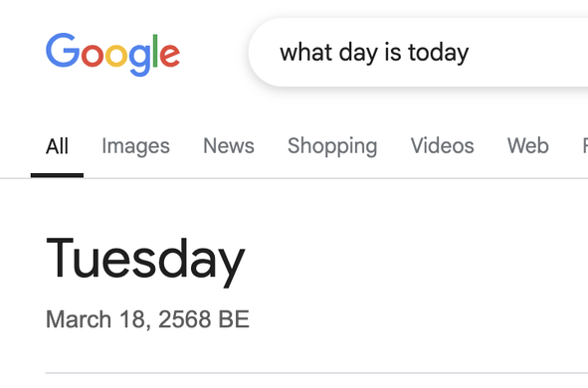Click the red letter e in logo
Viewport: 588px width, 388px height.
point(170,56)
